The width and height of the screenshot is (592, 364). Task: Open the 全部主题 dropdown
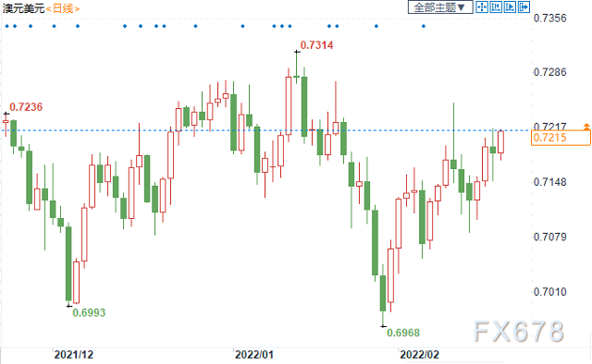[x=440, y=7]
